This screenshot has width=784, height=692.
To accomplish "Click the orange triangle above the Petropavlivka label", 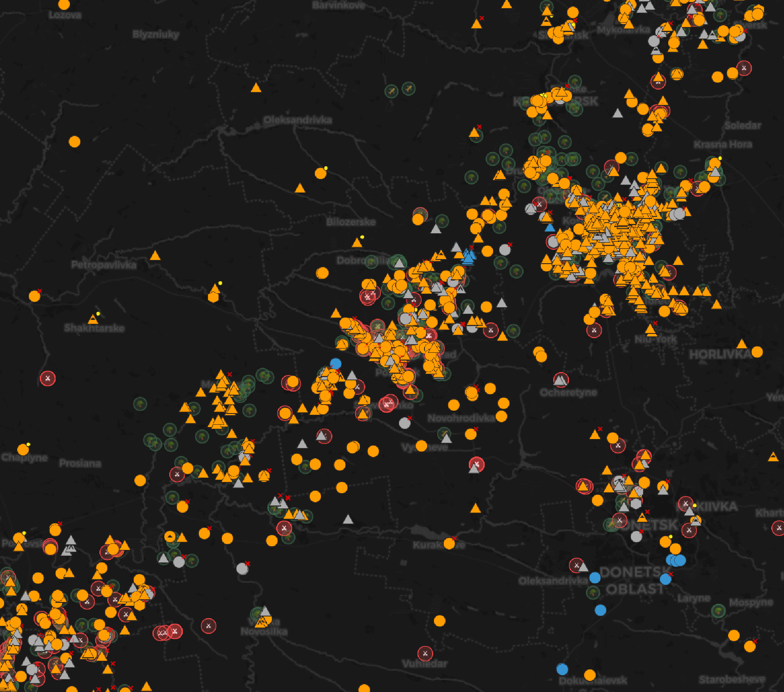I will (x=155, y=255).
